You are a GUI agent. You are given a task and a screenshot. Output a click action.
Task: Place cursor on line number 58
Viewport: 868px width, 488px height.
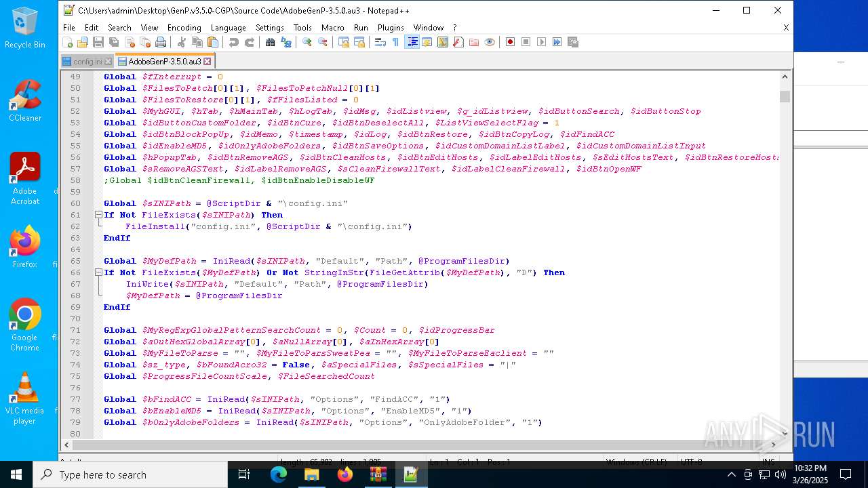point(75,180)
